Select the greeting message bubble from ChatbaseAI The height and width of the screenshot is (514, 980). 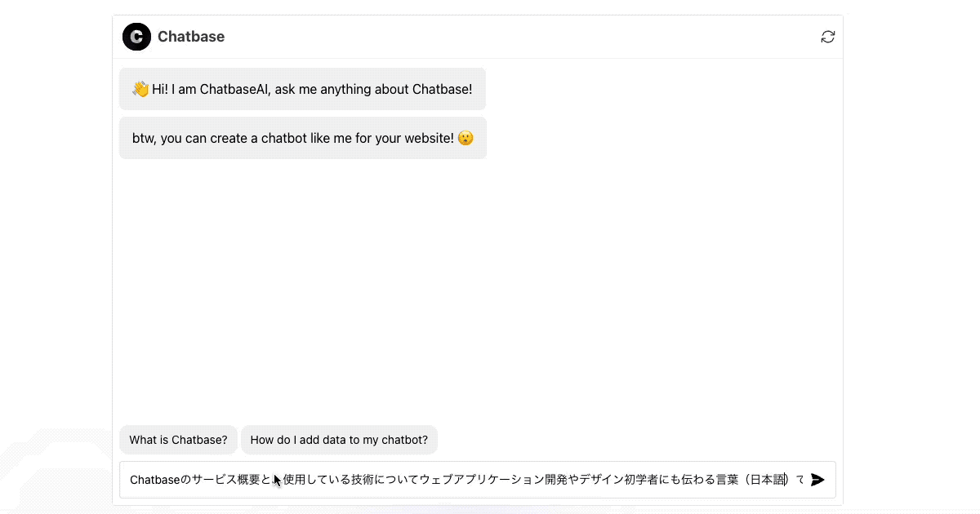coord(302,89)
